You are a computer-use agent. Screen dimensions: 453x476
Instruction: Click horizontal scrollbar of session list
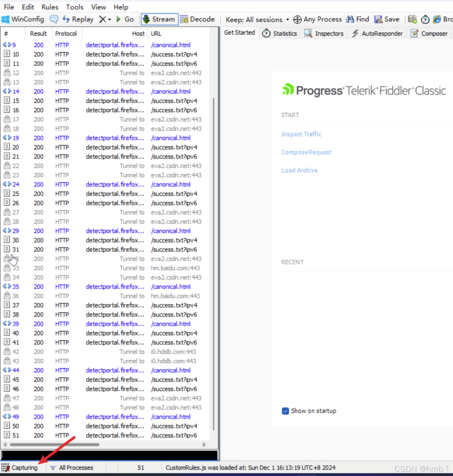(x=55, y=445)
